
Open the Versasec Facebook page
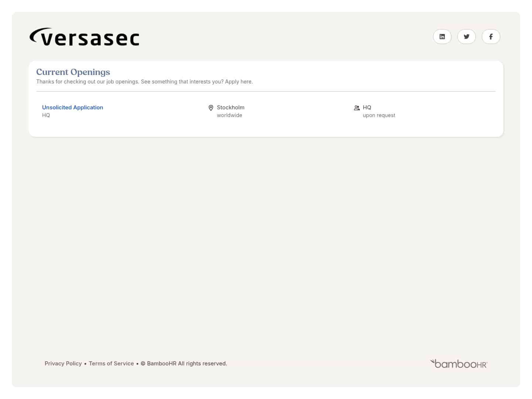pos(491,37)
